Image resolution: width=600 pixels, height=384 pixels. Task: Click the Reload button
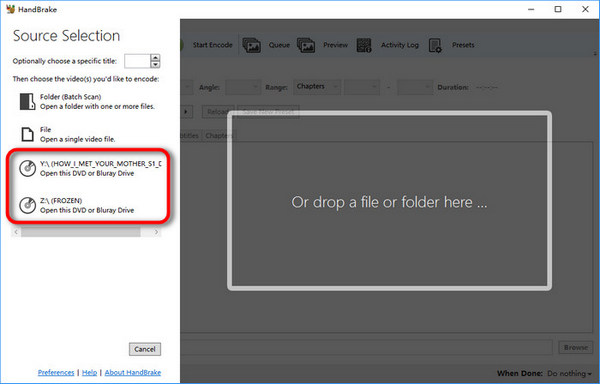pyautogui.click(x=218, y=112)
